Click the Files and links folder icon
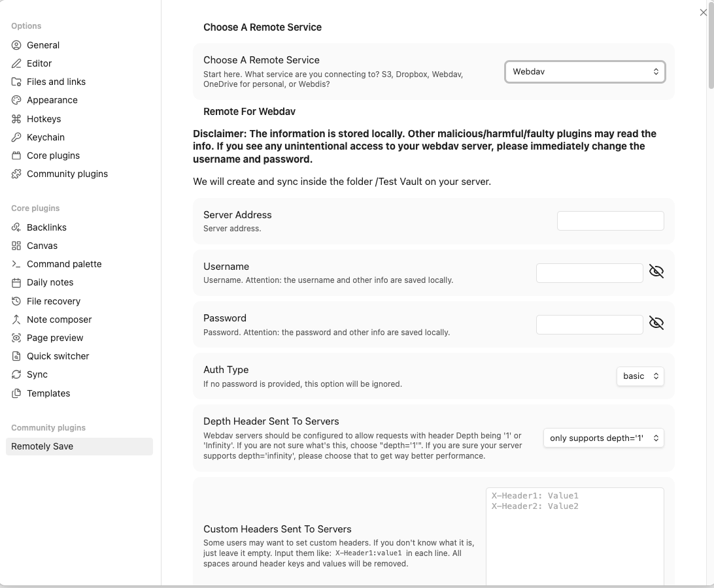The height and width of the screenshot is (588, 714). (x=16, y=82)
